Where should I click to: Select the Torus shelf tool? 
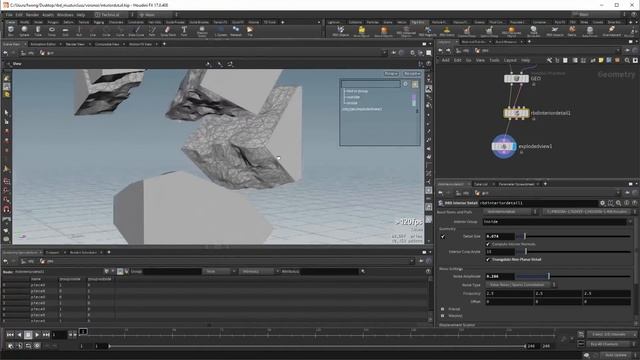(52, 31)
